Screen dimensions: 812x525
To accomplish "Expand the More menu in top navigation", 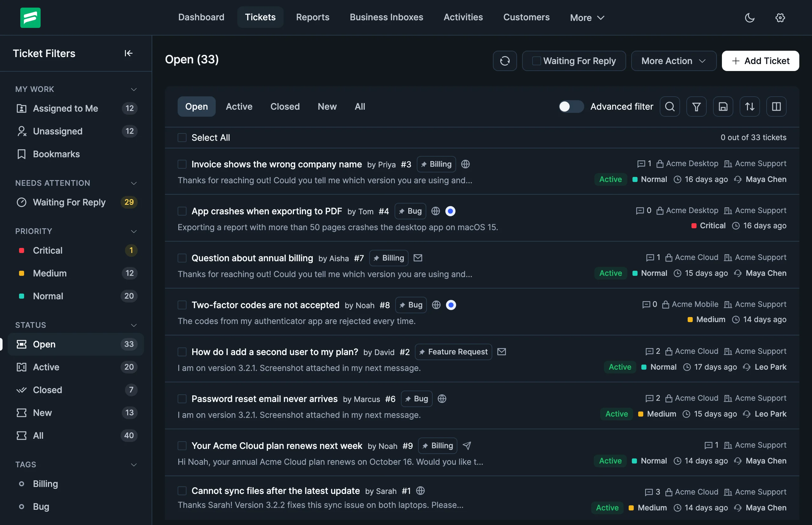I will pyautogui.click(x=587, y=18).
